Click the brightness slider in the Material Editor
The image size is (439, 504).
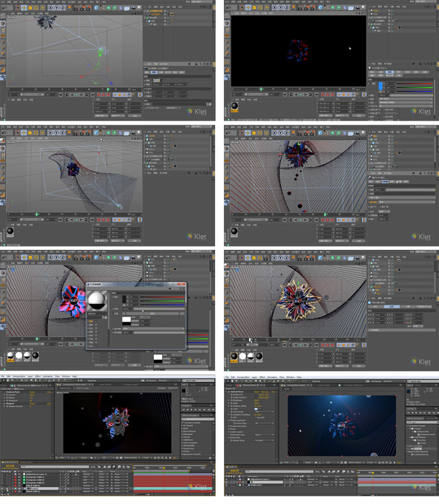(159, 309)
